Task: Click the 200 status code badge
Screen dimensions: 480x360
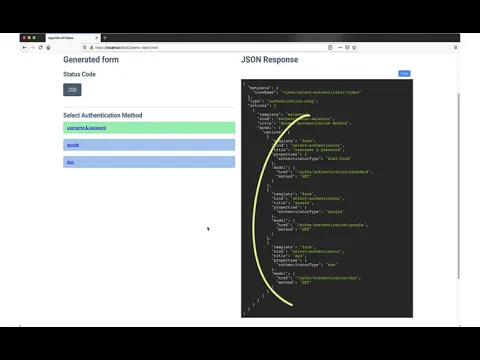Action: point(72,90)
